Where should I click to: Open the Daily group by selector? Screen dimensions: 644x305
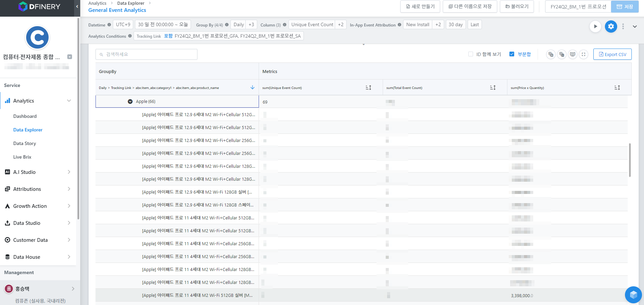click(239, 25)
